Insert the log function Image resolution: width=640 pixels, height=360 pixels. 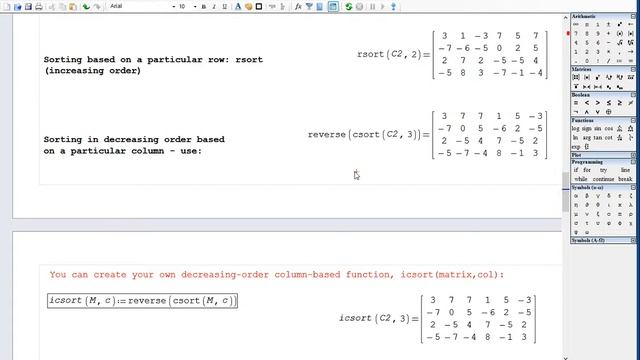click(x=576, y=129)
